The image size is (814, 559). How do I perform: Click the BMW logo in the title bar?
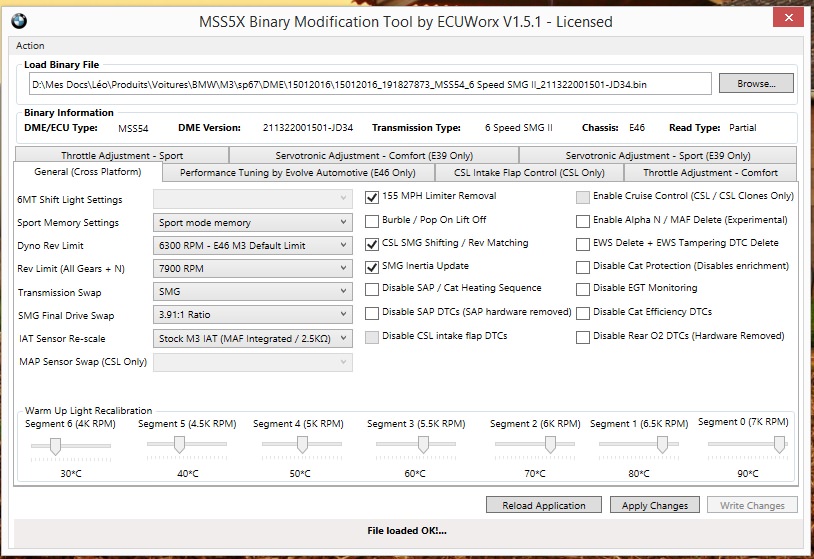coord(19,21)
